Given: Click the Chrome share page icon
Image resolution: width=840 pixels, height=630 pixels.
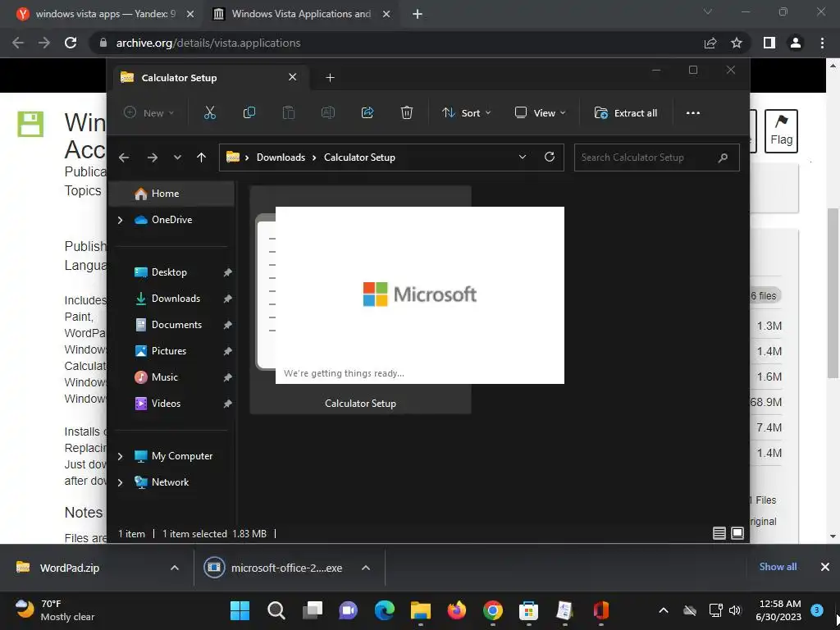Looking at the screenshot, I should (710, 43).
